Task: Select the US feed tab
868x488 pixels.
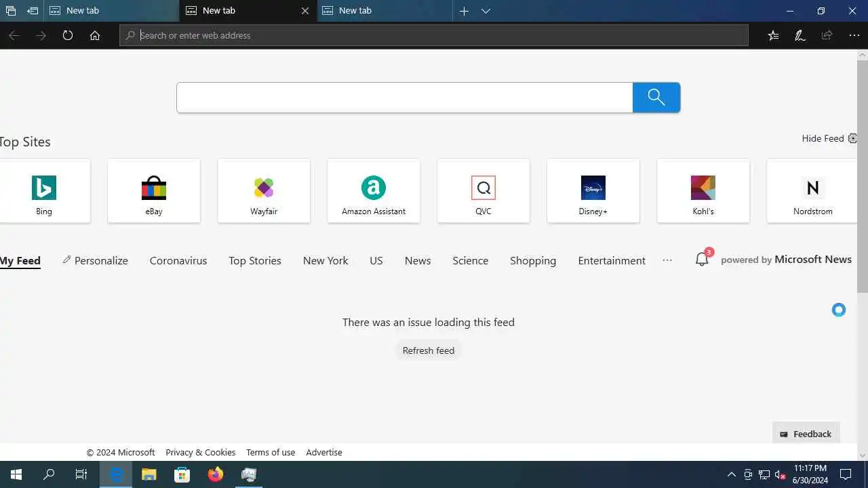Action: (376, 260)
